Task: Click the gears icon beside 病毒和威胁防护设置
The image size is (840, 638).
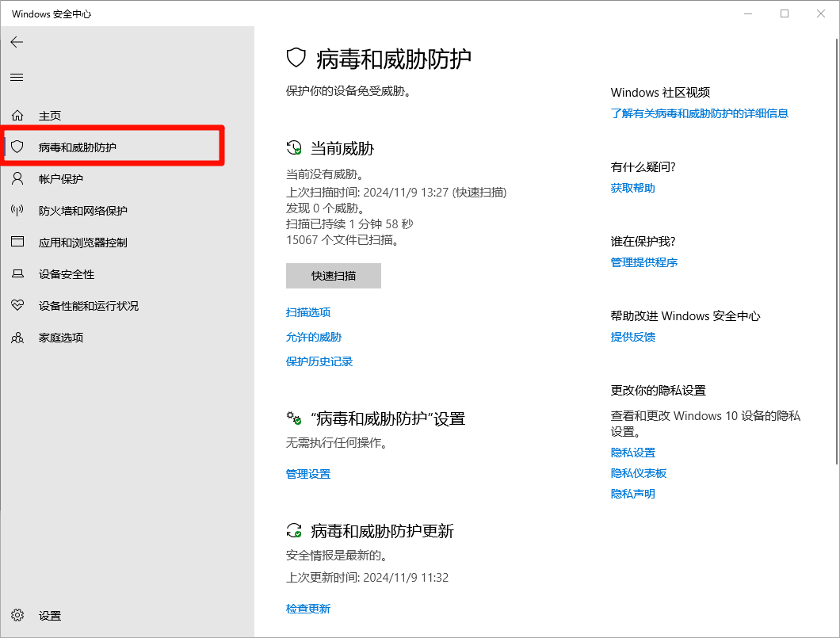Action: click(293, 418)
